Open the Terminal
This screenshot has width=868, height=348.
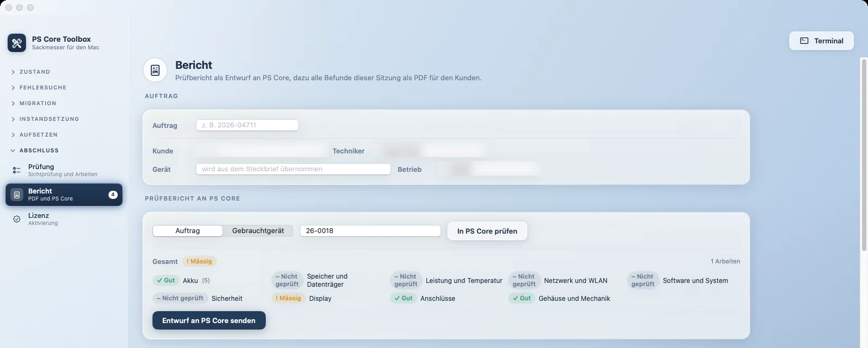coord(821,41)
